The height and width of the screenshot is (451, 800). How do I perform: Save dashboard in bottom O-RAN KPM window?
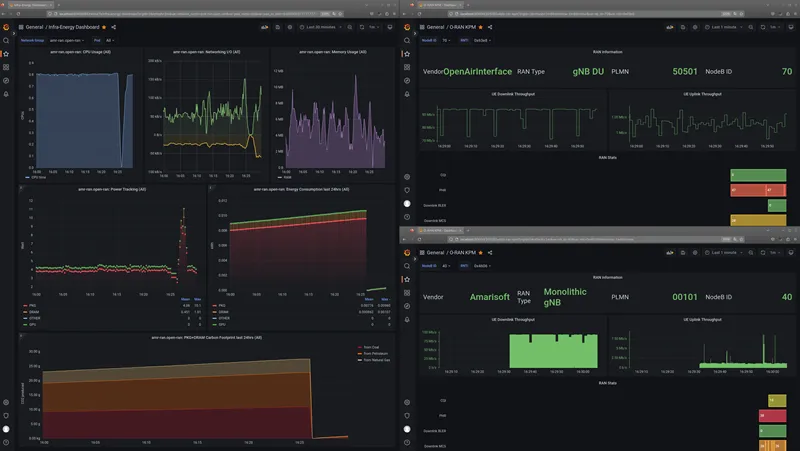(683, 253)
